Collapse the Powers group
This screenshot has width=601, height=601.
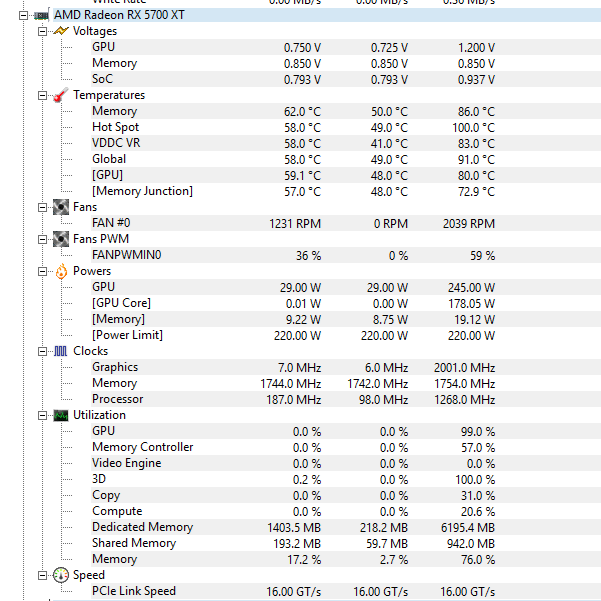[43, 271]
